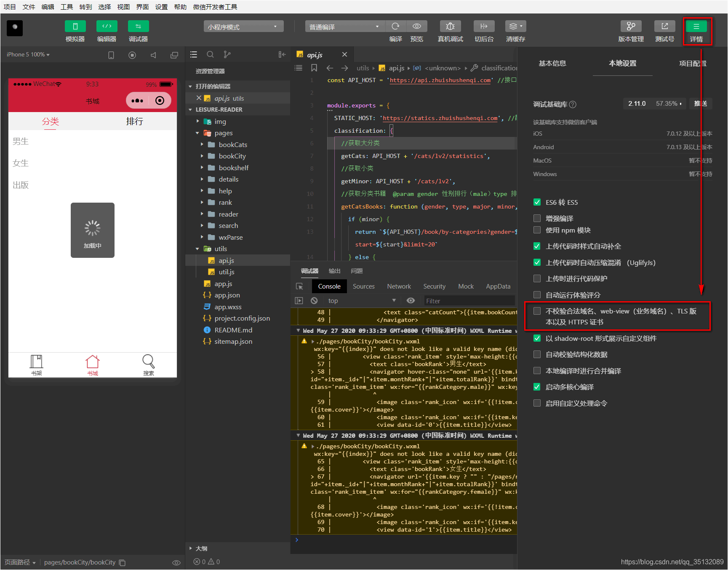Open the iPhone 5 device dropdown
This screenshot has width=728, height=570.
click(x=28, y=55)
